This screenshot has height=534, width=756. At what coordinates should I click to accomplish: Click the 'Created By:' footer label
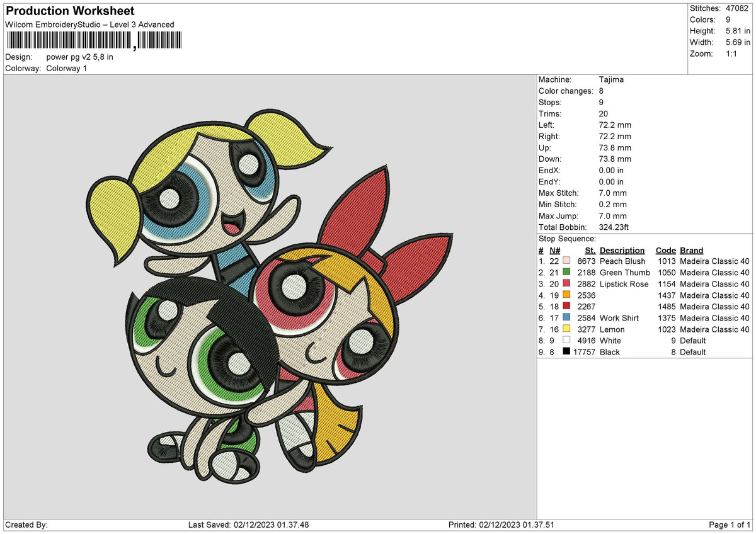tap(26, 525)
